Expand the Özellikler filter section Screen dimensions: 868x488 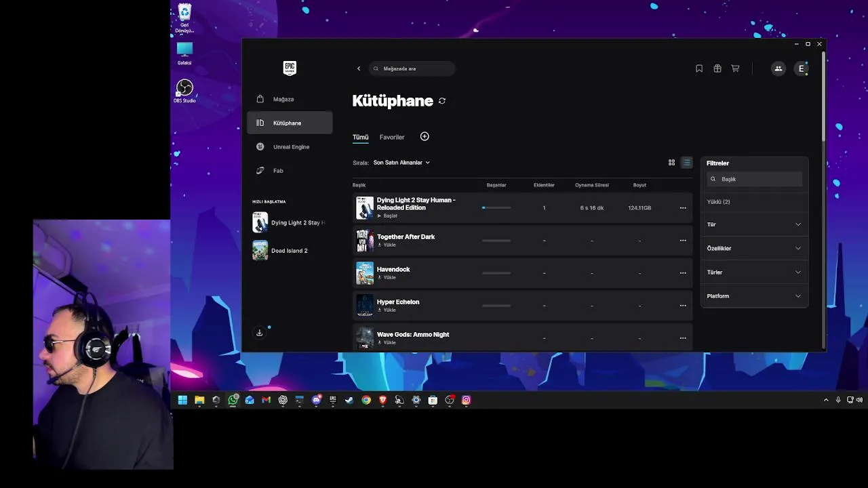[x=754, y=248]
